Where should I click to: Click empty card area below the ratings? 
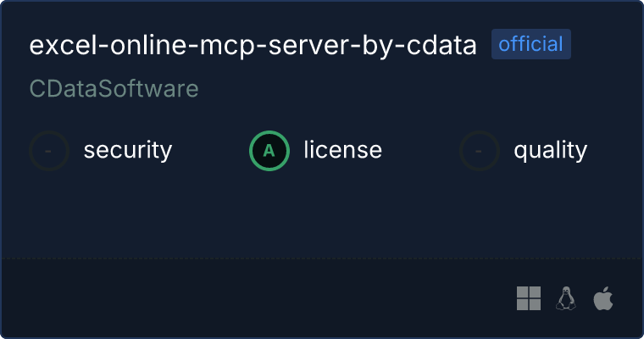click(322, 214)
